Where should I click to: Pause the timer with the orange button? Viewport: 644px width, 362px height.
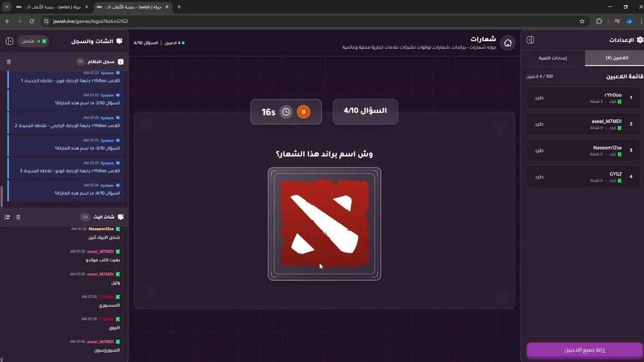303,112
